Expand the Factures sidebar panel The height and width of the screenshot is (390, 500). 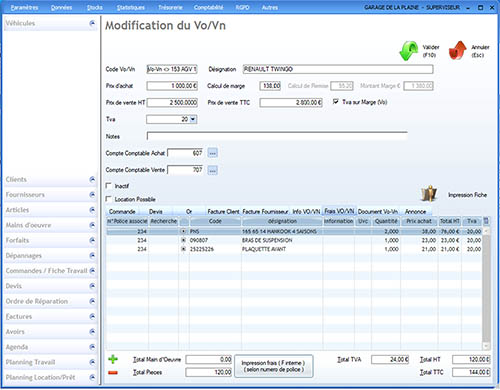[x=92, y=316]
